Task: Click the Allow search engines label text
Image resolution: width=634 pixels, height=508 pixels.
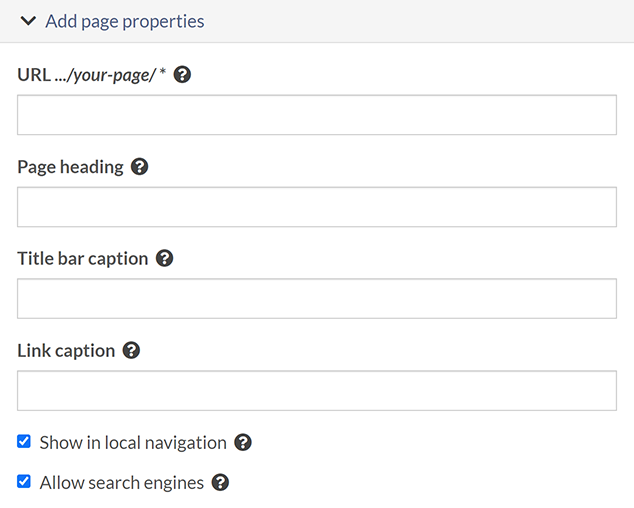Action: tap(122, 483)
